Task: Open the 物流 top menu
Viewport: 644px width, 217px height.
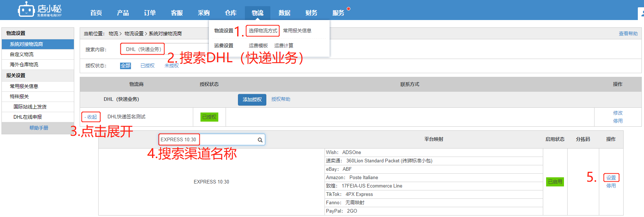Action: pos(258,13)
